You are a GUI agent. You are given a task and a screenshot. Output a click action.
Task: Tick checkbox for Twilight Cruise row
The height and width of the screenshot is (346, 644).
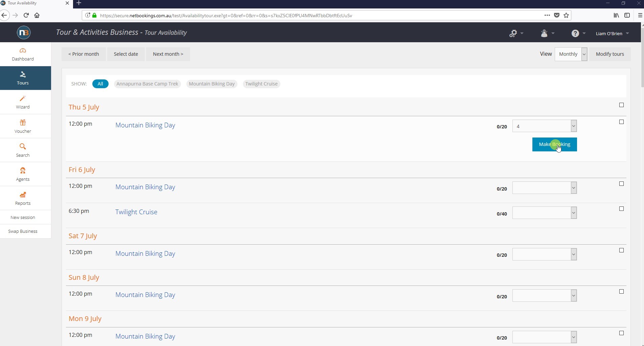click(x=621, y=209)
